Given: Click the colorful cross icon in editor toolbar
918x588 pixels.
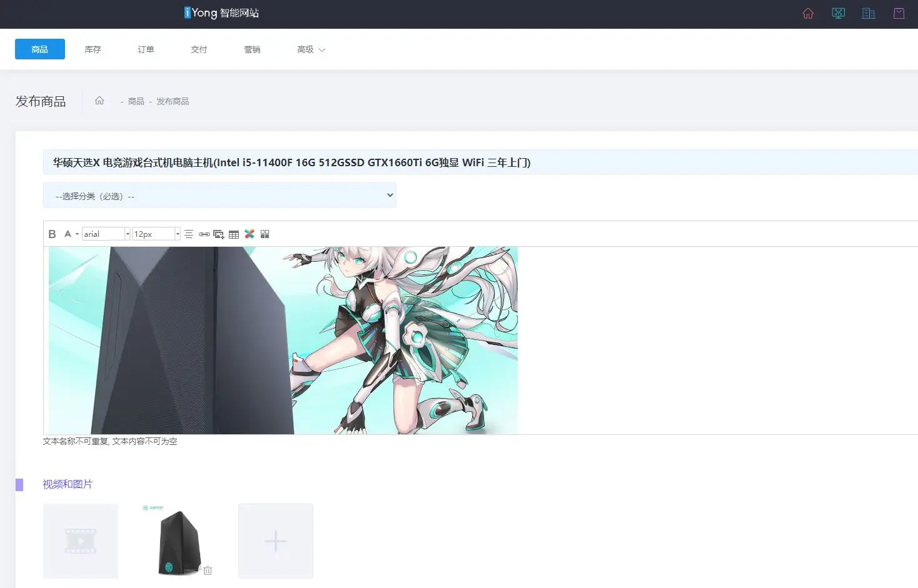Looking at the screenshot, I should (x=250, y=234).
